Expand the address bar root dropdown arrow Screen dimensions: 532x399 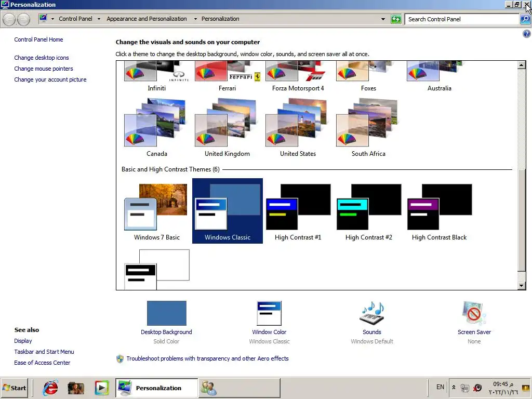coord(52,19)
